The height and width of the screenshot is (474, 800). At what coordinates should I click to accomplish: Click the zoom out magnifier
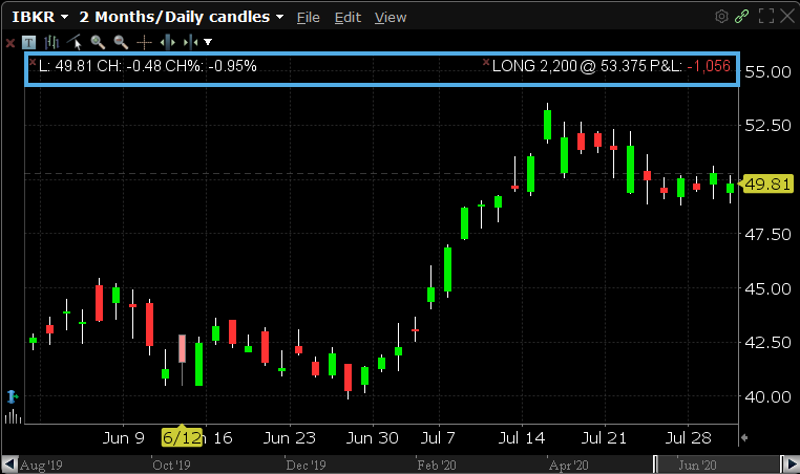pos(120,42)
